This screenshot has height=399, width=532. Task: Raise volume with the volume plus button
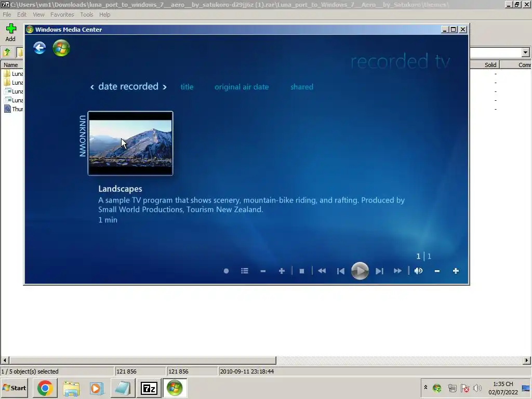click(x=456, y=271)
